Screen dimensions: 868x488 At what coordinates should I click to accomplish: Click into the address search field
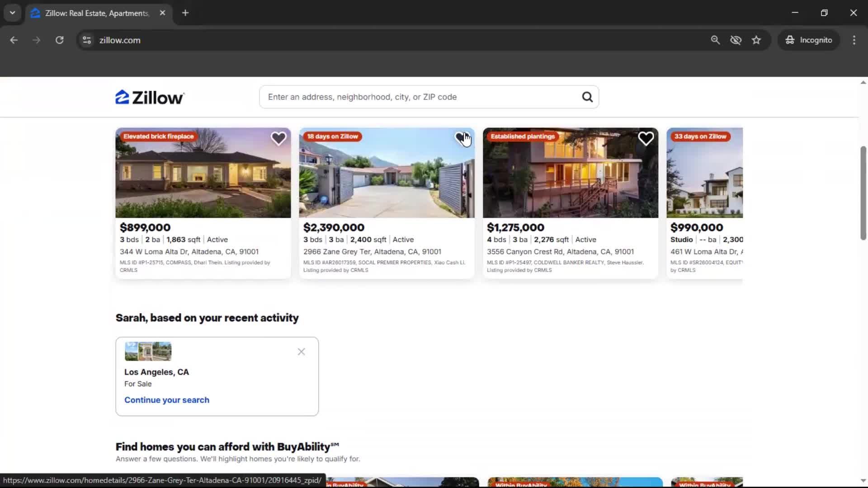click(420, 97)
